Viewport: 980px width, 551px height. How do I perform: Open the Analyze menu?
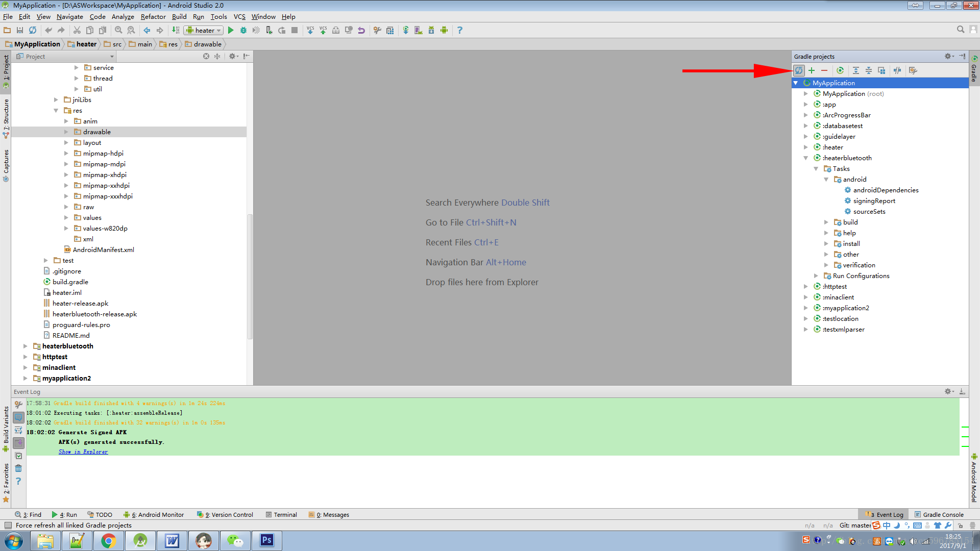pyautogui.click(x=123, y=16)
